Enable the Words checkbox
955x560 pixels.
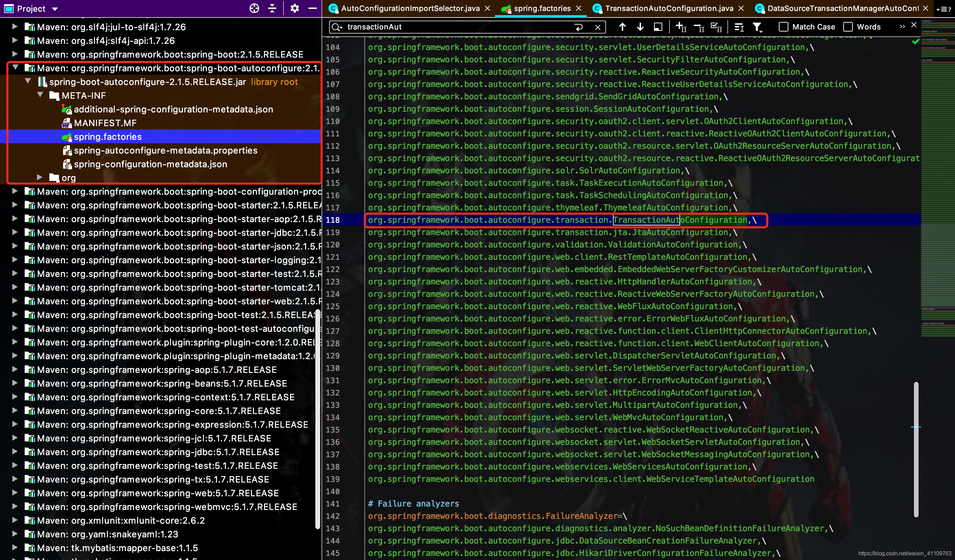pos(848,27)
